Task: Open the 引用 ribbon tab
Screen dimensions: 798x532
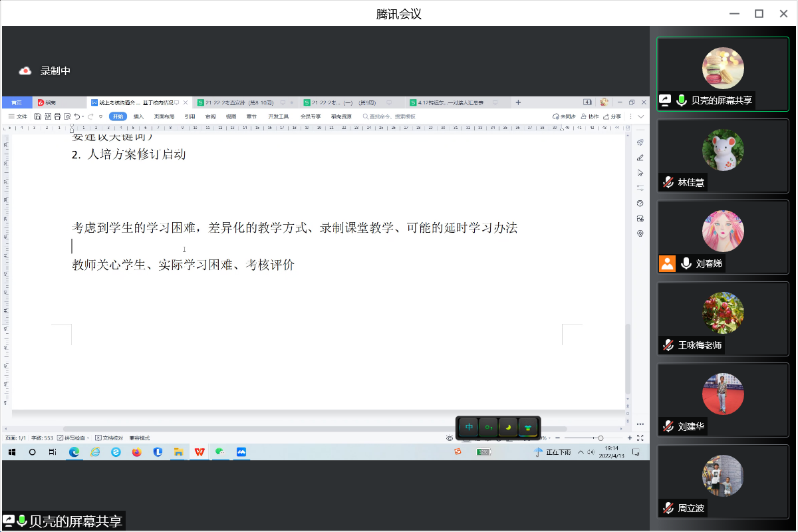Action: (x=190, y=116)
